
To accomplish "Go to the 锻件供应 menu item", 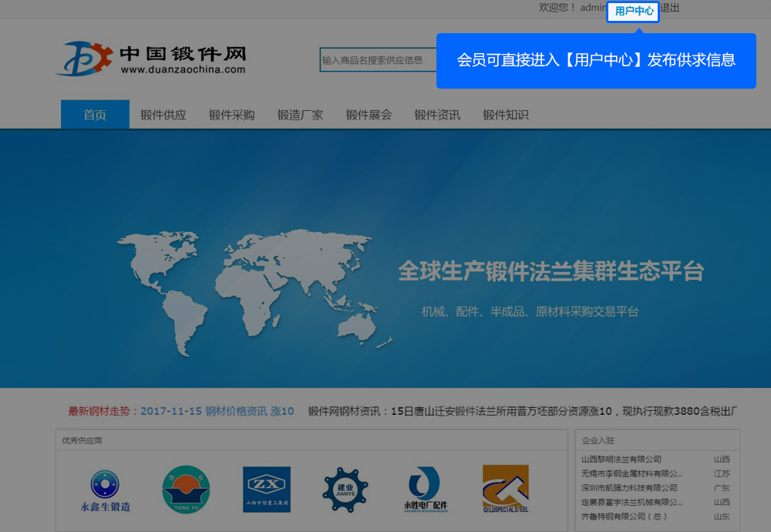I will tap(163, 115).
